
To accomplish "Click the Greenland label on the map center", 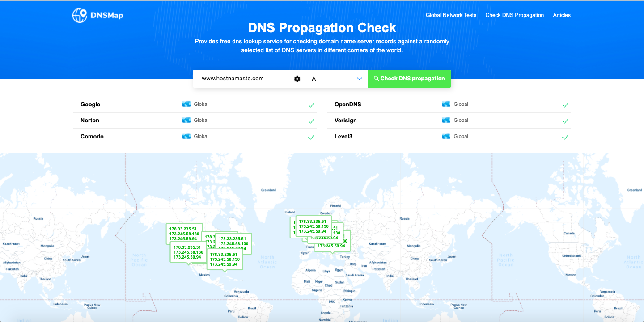I will click(268, 190).
